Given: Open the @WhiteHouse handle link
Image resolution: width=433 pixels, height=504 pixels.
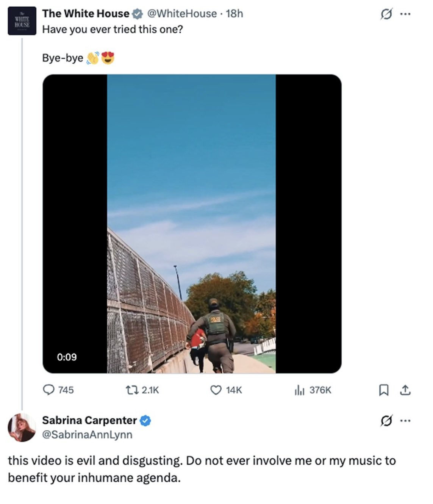Looking at the screenshot, I should click(181, 14).
